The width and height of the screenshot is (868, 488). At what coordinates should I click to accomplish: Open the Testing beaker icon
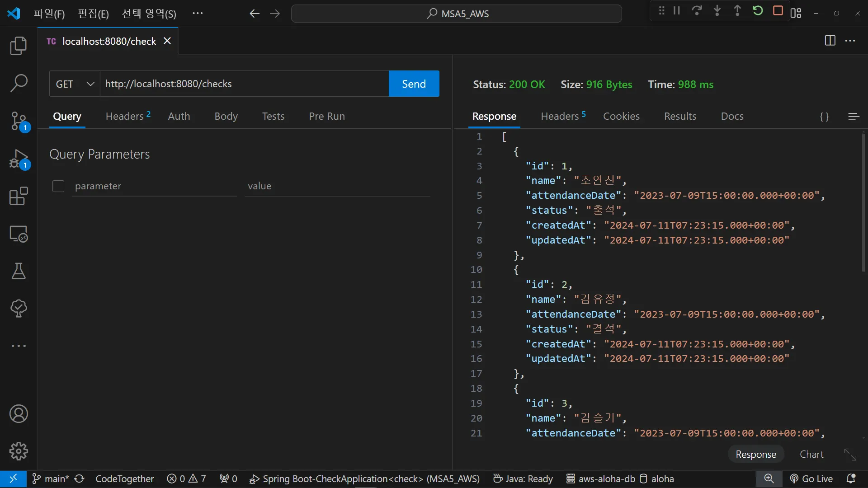pyautogui.click(x=19, y=271)
